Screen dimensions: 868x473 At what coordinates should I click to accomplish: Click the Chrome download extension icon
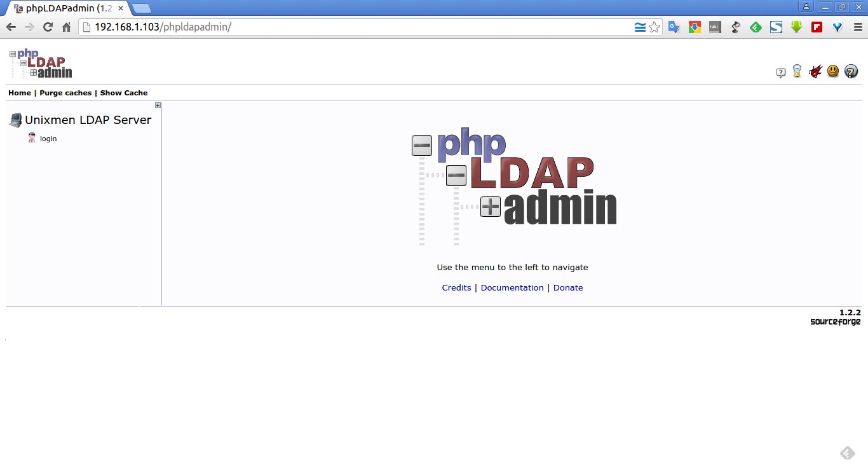(x=695, y=27)
